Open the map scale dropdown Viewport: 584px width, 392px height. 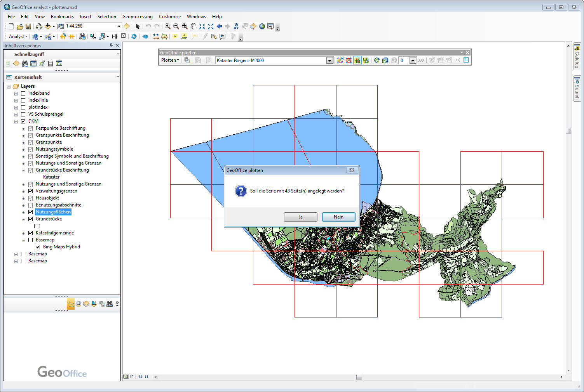pos(119,26)
